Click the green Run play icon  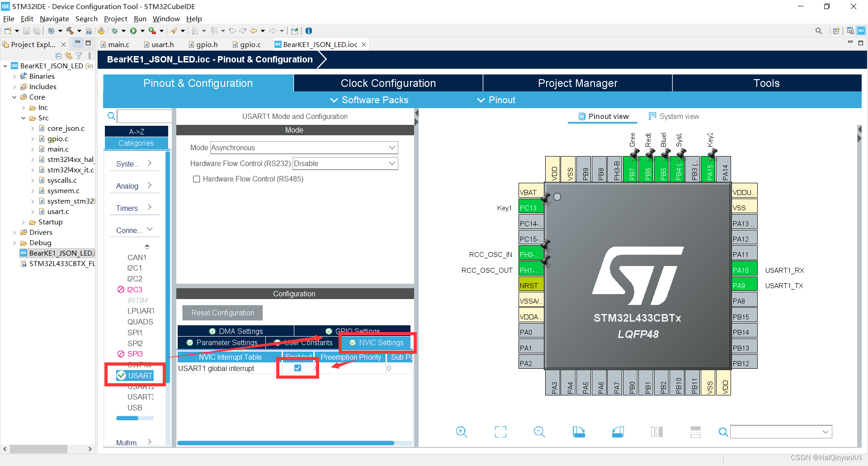133,31
